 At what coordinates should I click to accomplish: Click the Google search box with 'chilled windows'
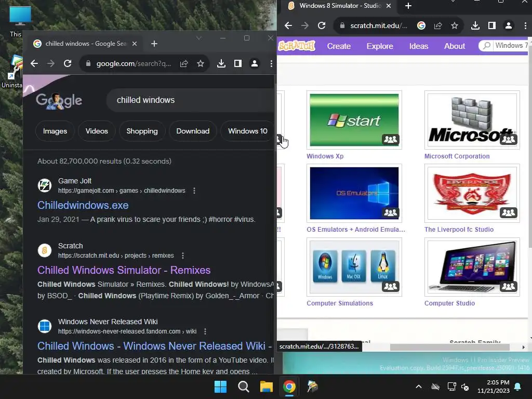pyautogui.click(x=190, y=100)
